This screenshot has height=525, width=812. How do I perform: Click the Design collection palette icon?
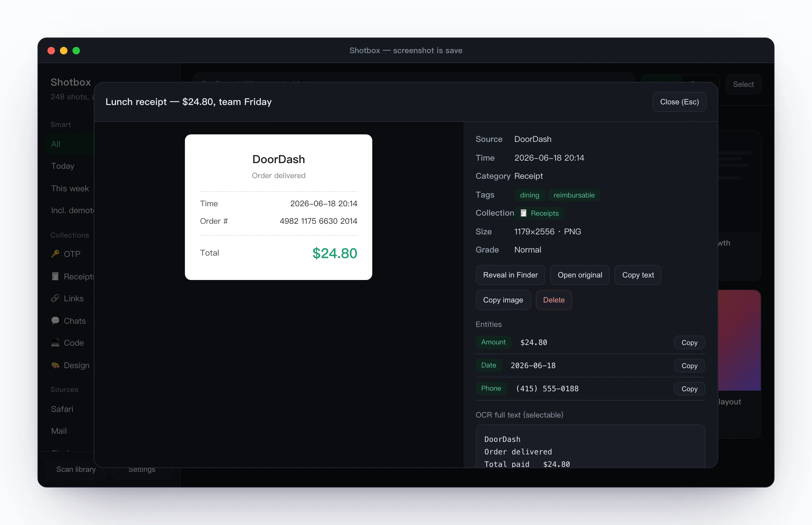[x=55, y=365]
